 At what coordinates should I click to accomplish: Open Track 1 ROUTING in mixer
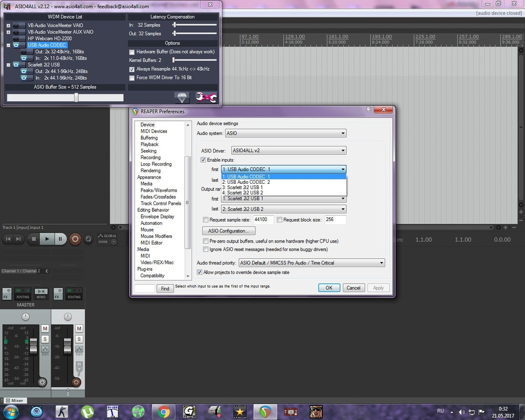[74, 293]
